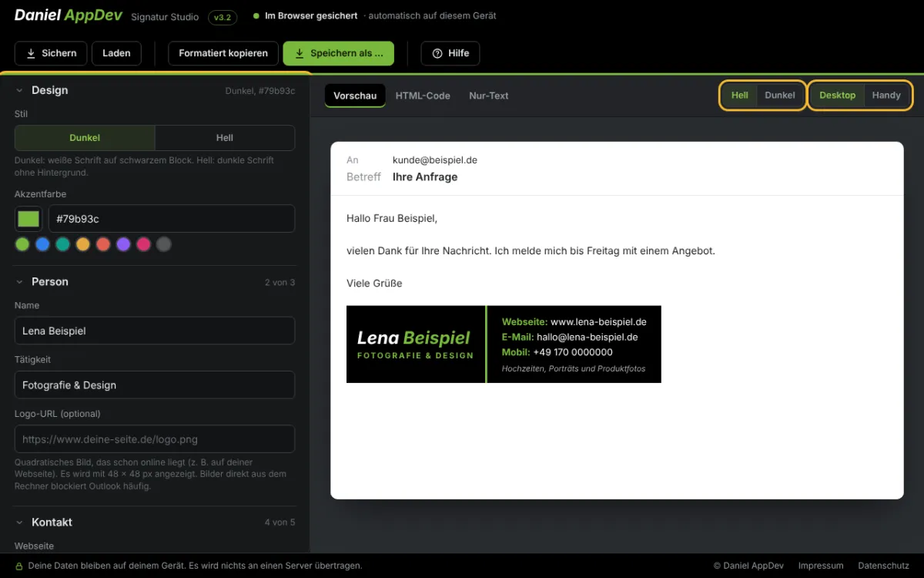Click the Hochzeiten, Porträts und Produktfotos tagline
The height and width of the screenshot is (578, 924).
(574, 368)
